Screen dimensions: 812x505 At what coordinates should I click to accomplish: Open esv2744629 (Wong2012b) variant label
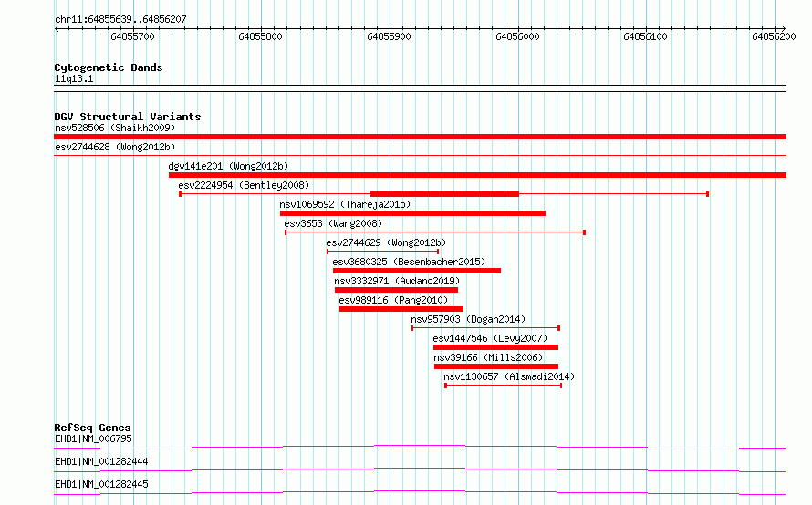(x=386, y=242)
